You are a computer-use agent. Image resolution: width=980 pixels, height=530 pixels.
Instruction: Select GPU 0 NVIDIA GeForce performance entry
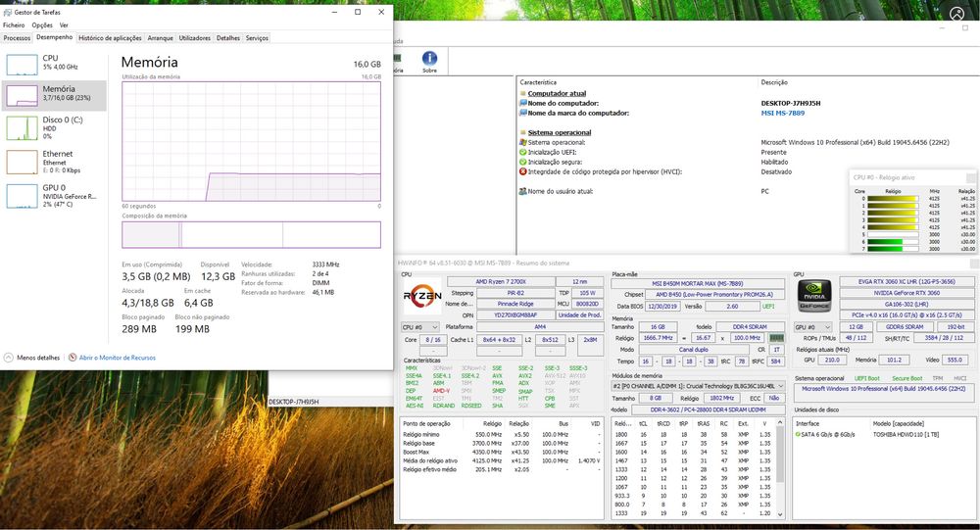[54, 195]
